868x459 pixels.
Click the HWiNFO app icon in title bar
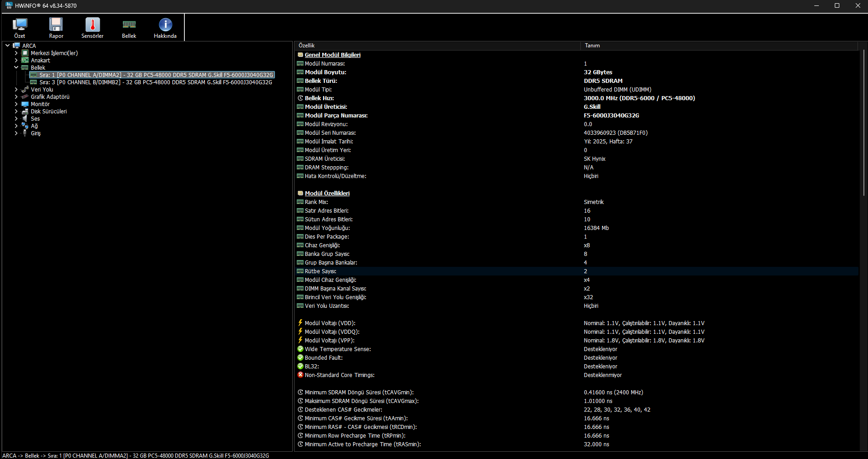point(9,5)
